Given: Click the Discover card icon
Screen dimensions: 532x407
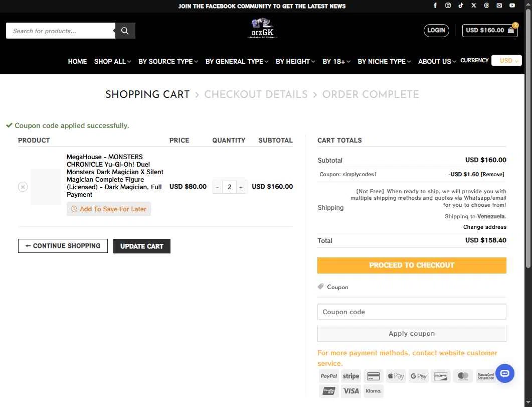Looking at the screenshot, I should (x=441, y=376).
